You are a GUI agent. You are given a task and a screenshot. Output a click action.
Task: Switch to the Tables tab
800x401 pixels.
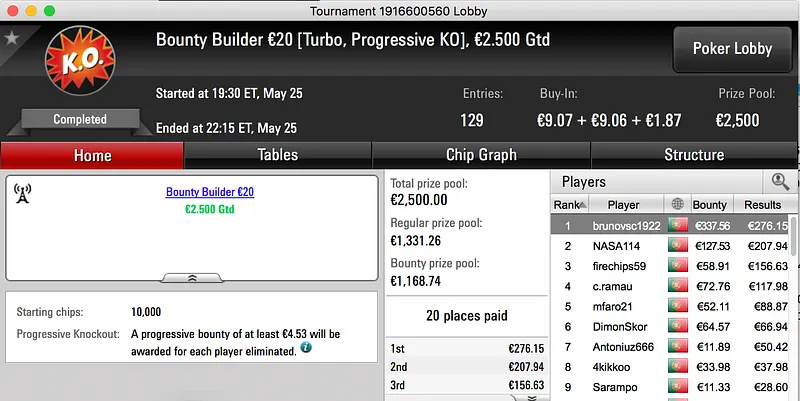[277, 155]
